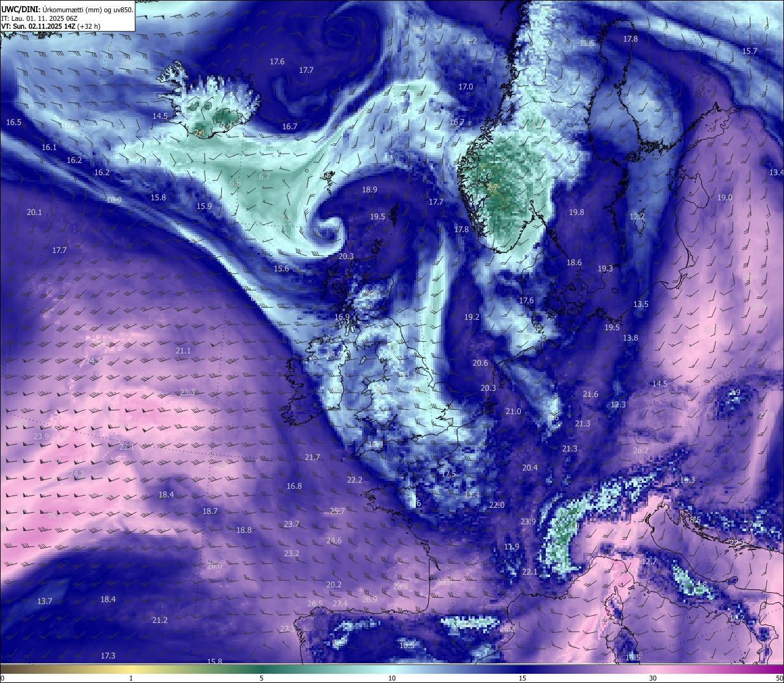Viewport: 784px width, 683px height.
Task: Select the 19.8 value label
Action: pyautogui.click(x=576, y=213)
